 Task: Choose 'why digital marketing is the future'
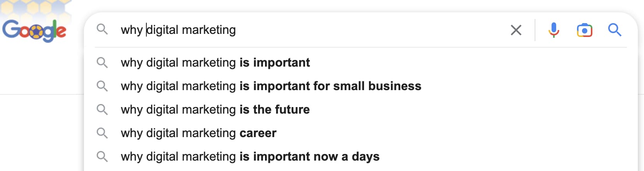pos(215,109)
